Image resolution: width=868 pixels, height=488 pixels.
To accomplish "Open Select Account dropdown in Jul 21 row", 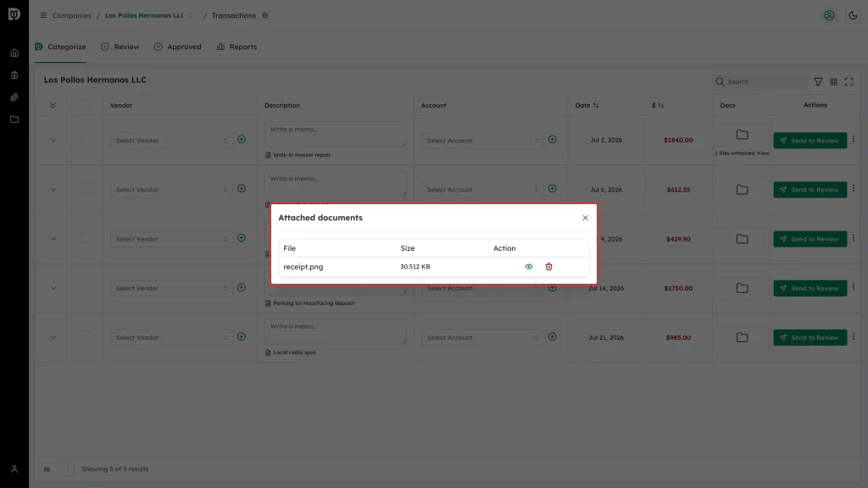I will coord(482,337).
